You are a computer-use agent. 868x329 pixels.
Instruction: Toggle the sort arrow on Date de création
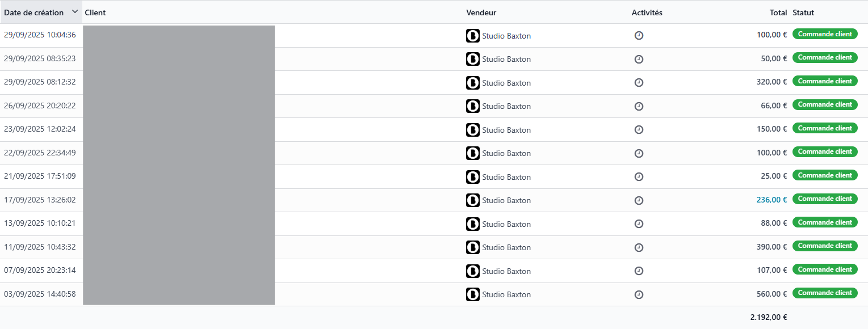74,11
